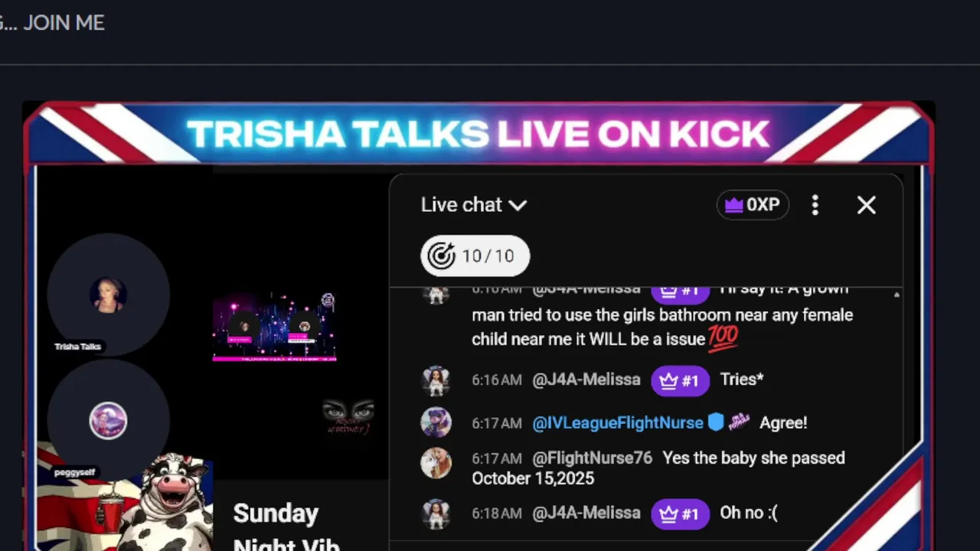This screenshot has height=551, width=980.
Task: Click the pink stage thumbnail in the video
Action: pyautogui.click(x=274, y=327)
